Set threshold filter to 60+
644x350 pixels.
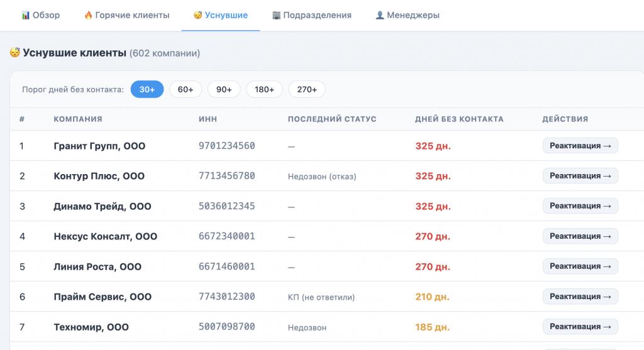pyautogui.click(x=186, y=89)
